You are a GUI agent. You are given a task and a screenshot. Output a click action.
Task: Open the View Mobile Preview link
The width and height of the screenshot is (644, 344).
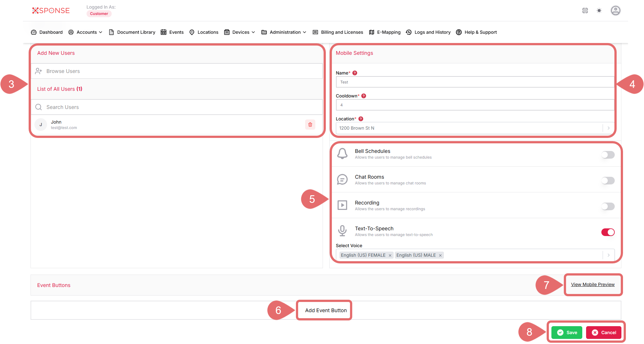click(592, 284)
